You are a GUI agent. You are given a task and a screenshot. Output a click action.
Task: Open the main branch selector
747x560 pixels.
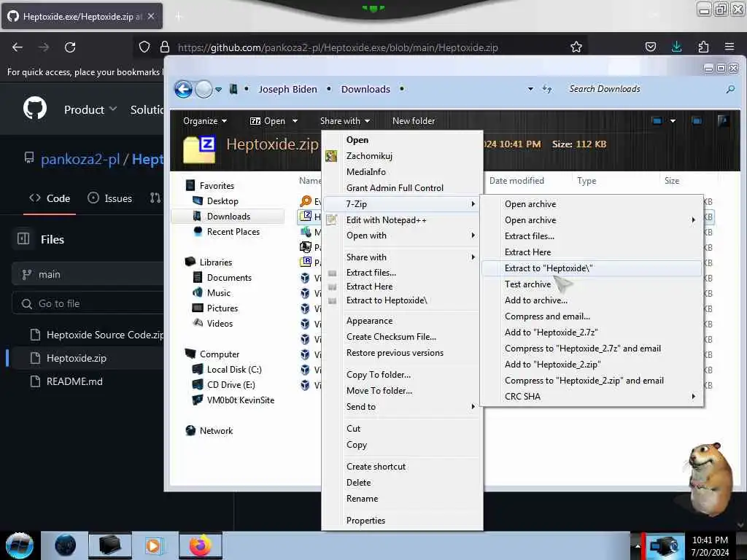[x=88, y=274]
